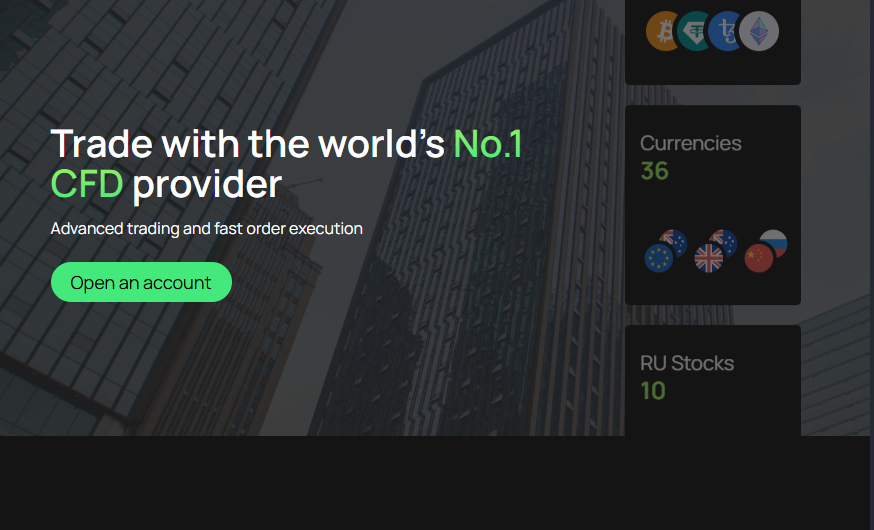The image size is (874, 530).
Task: Click the green 36 currencies count
Action: tap(654, 171)
